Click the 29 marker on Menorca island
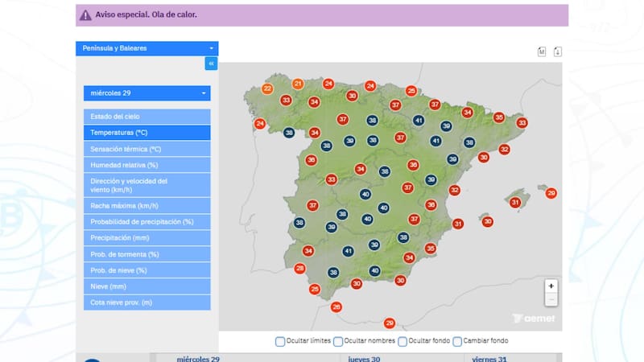 point(551,193)
